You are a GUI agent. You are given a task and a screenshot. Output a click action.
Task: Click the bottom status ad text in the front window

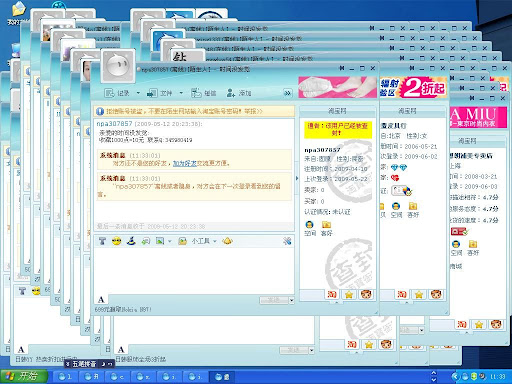click(x=123, y=310)
